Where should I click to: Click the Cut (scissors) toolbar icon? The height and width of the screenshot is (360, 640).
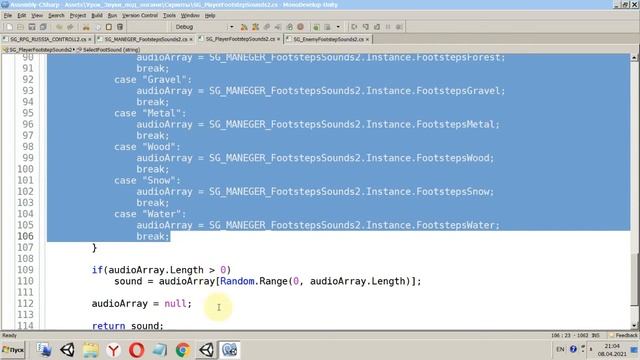click(x=86, y=27)
